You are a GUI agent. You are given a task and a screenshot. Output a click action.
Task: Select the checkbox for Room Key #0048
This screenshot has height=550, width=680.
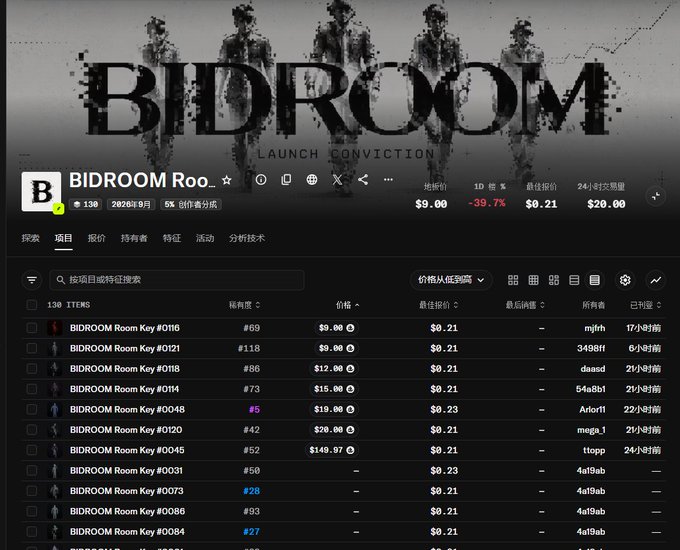32,409
